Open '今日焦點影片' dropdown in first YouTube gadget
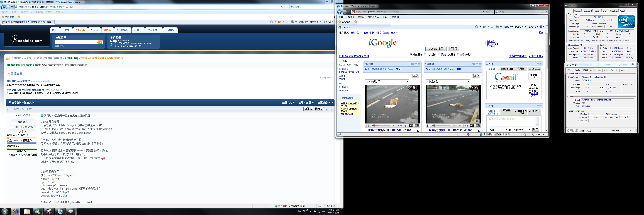Screen dimensions: 644x215 tap(387, 82)
